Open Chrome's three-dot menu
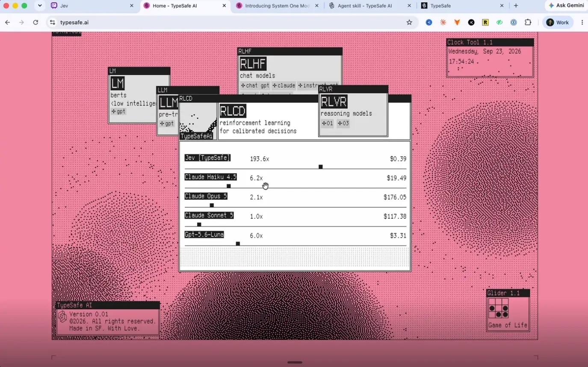This screenshot has height=367, width=588. (x=582, y=23)
